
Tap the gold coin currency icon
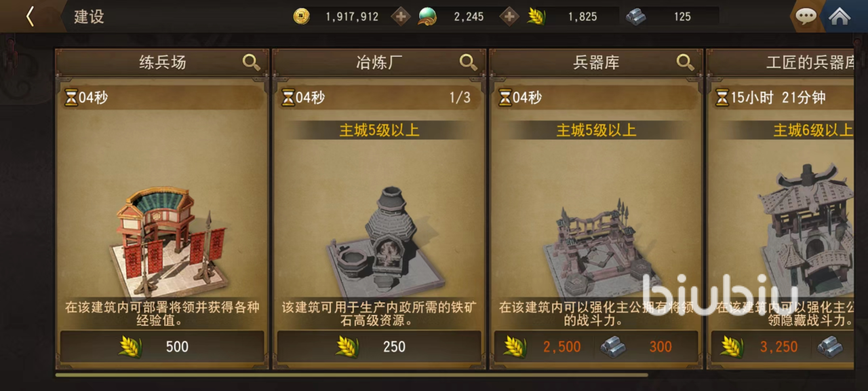(302, 16)
